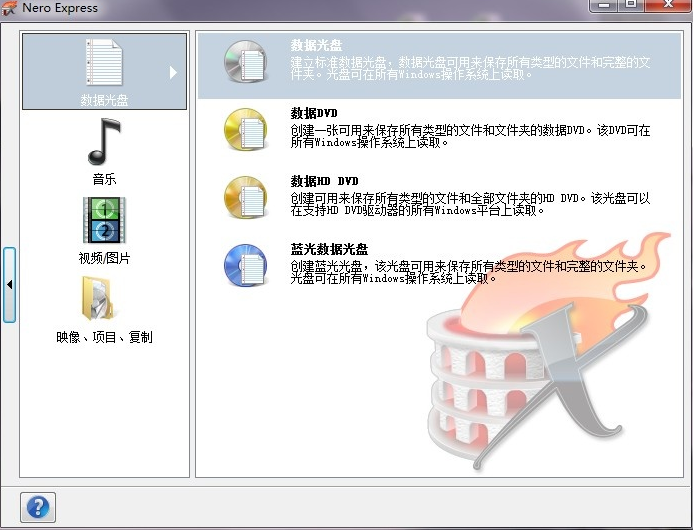The height and width of the screenshot is (530, 693).
Task: Select the 蓝光数据光盘 title text
Action: point(330,249)
